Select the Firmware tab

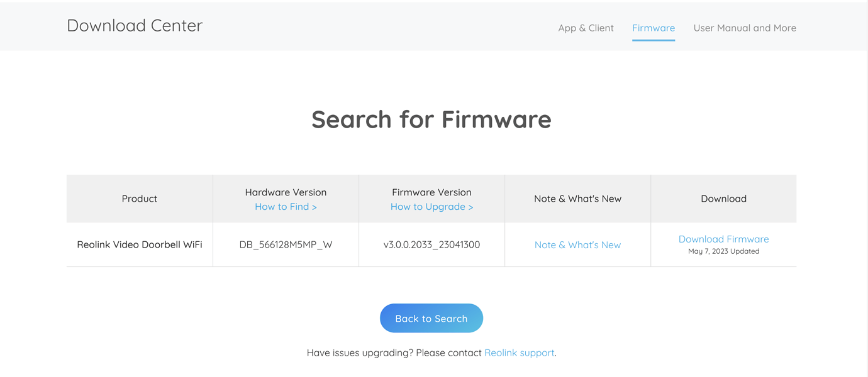(x=654, y=28)
